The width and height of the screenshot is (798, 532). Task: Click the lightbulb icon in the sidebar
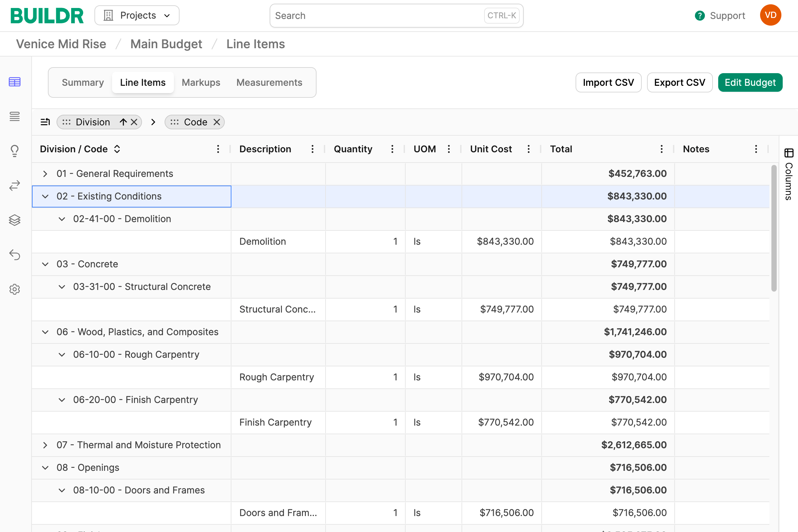tap(15, 151)
